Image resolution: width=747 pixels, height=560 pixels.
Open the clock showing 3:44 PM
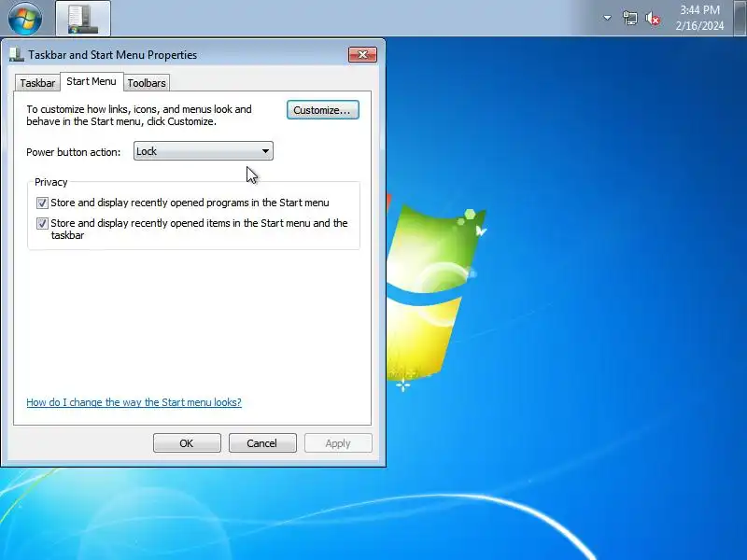699,10
